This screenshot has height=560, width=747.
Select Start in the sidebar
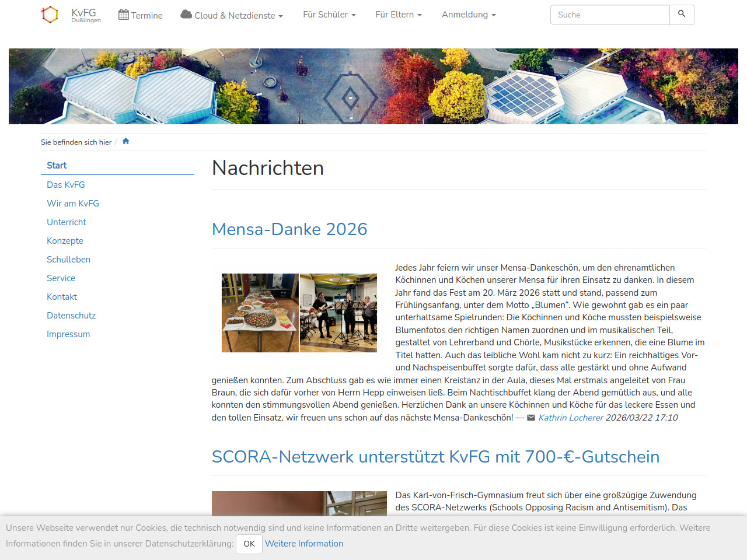pos(57,166)
